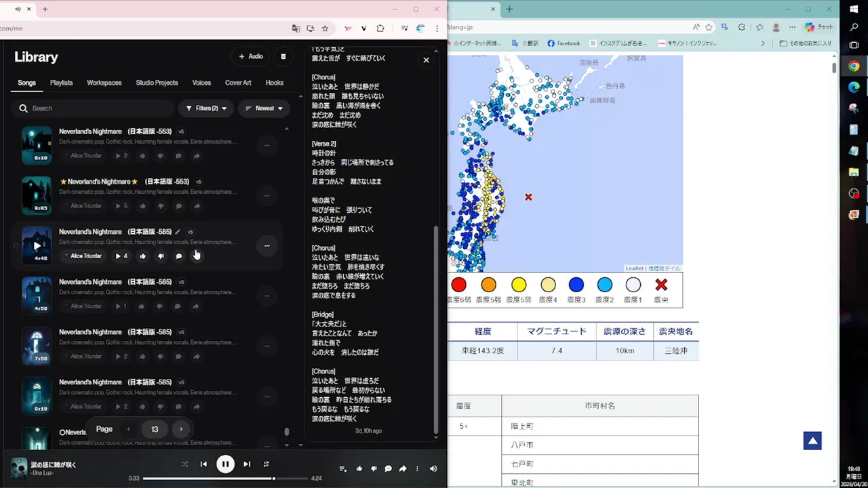Open the 6:10 song cover thumbnail

36,145
